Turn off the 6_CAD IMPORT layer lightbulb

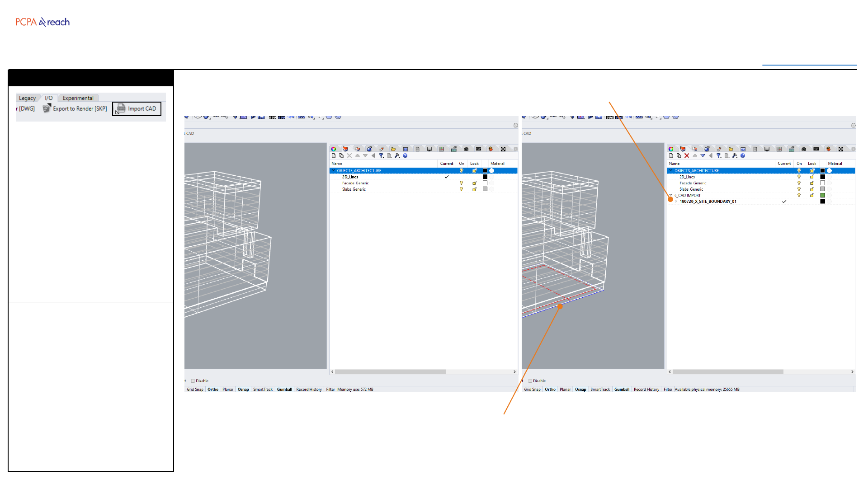coord(799,195)
